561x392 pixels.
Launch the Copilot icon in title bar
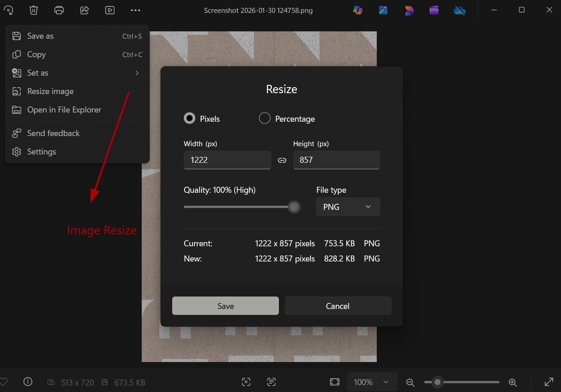pos(358,10)
